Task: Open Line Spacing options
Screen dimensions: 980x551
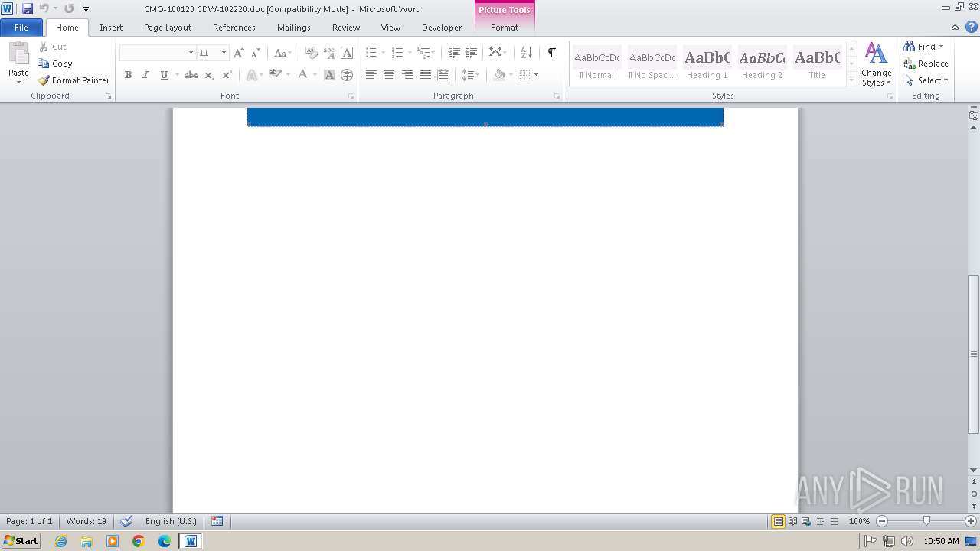Action: [470, 75]
